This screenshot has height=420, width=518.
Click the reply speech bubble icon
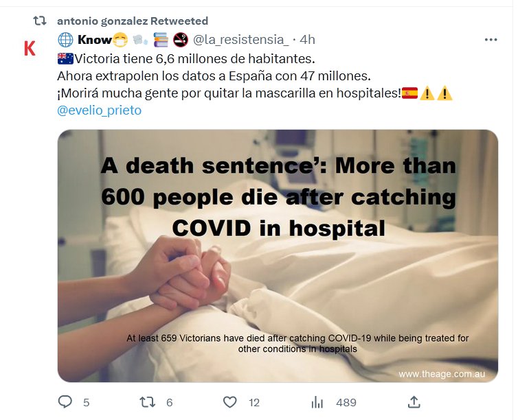(65, 402)
